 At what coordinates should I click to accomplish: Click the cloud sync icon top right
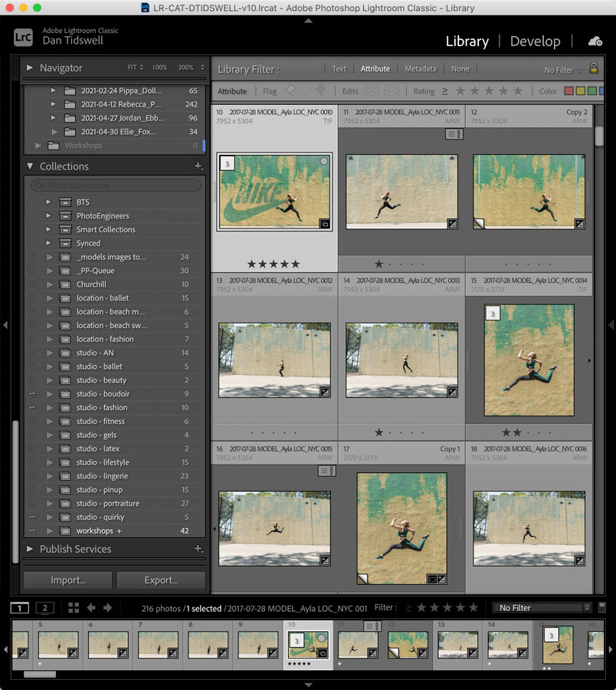pyautogui.click(x=597, y=41)
